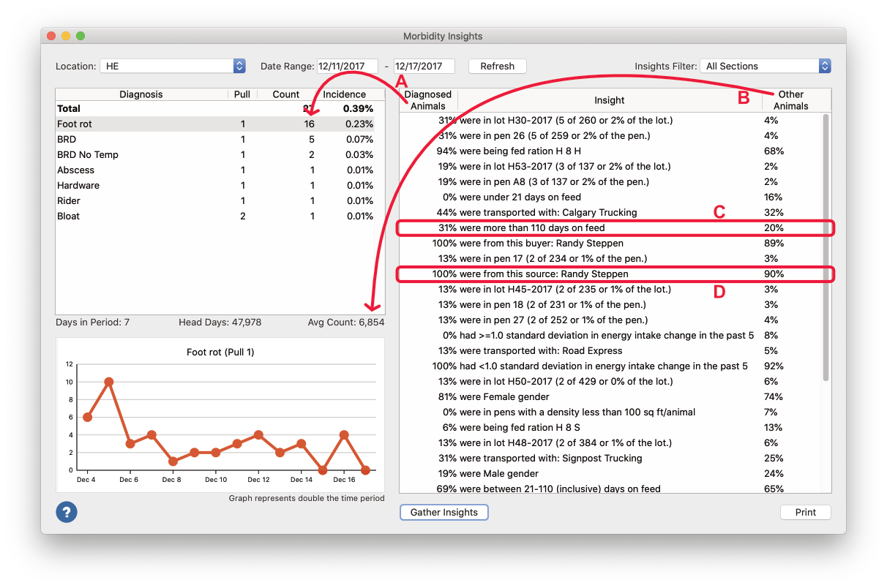This screenshot has width=887, height=588.
Task: Select insight 'under 21 days on feed'
Action: click(x=610, y=197)
